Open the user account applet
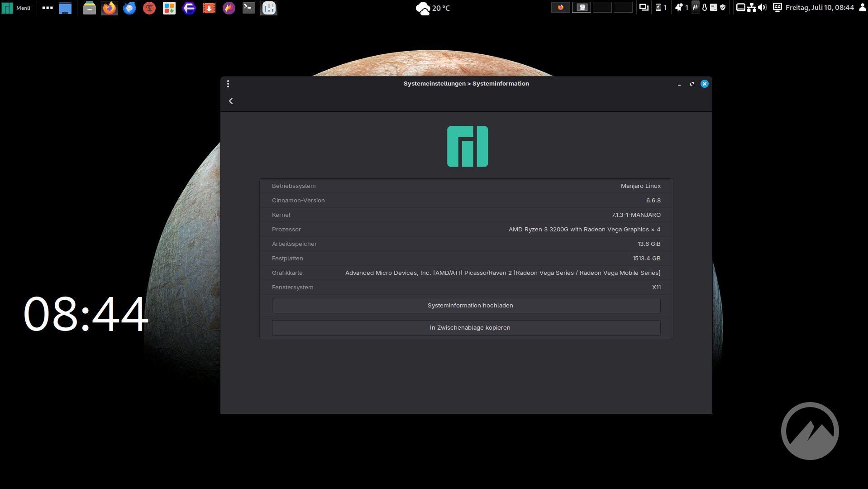 point(863,7)
